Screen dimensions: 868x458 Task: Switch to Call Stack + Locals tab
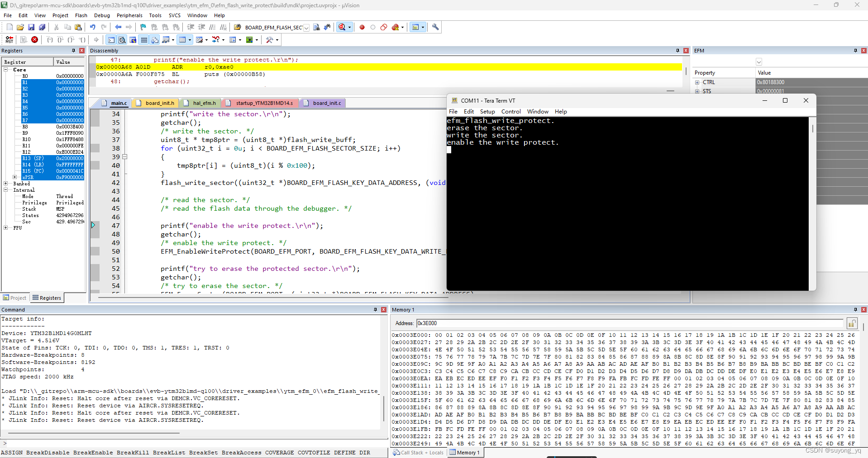418,453
